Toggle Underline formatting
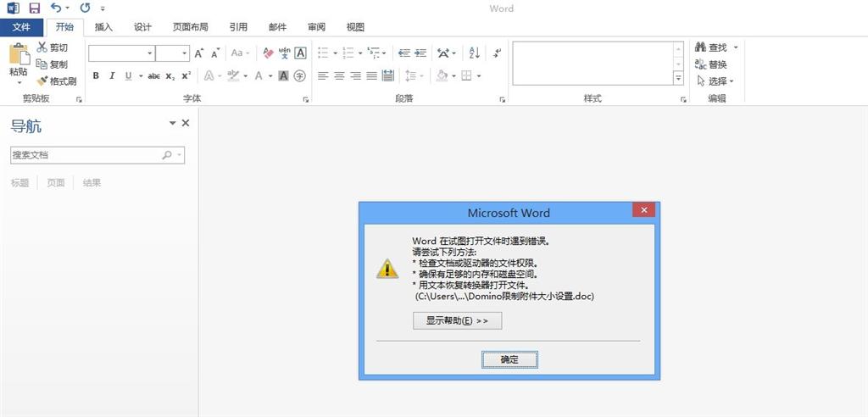 pos(129,76)
